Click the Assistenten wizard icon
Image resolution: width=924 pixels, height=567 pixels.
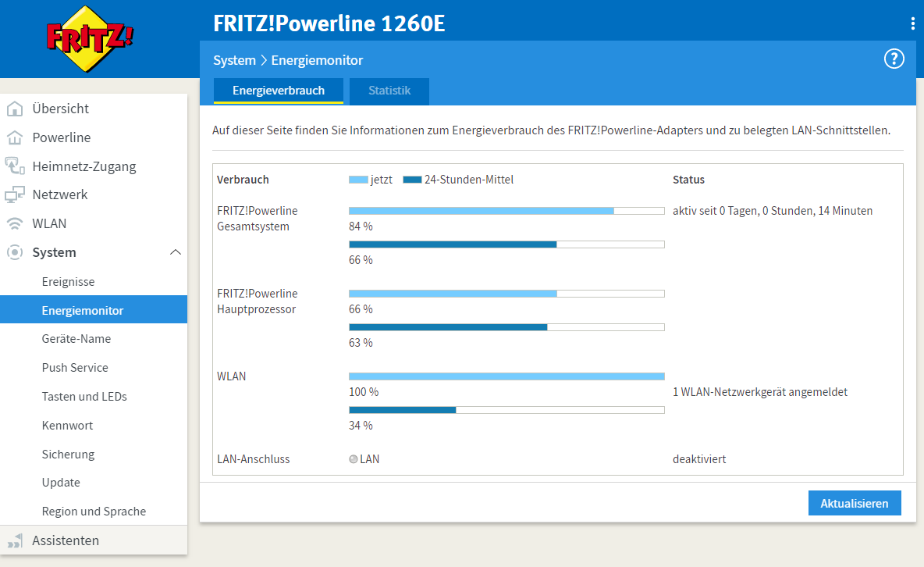14,540
